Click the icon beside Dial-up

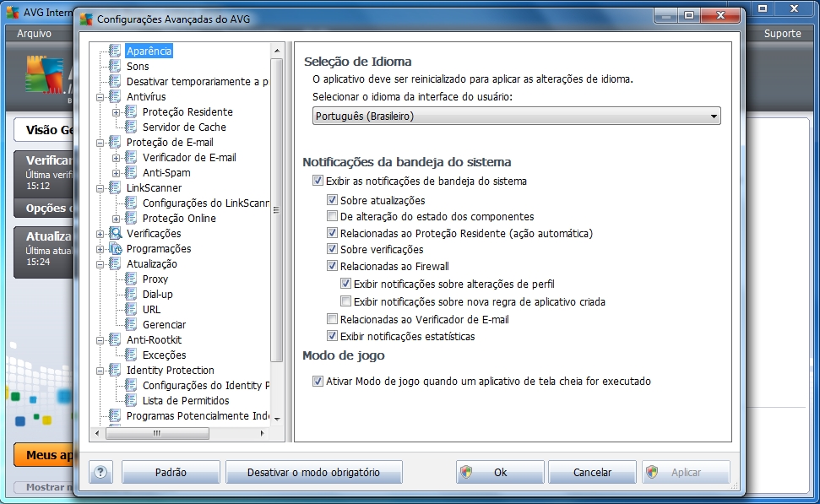point(131,294)
